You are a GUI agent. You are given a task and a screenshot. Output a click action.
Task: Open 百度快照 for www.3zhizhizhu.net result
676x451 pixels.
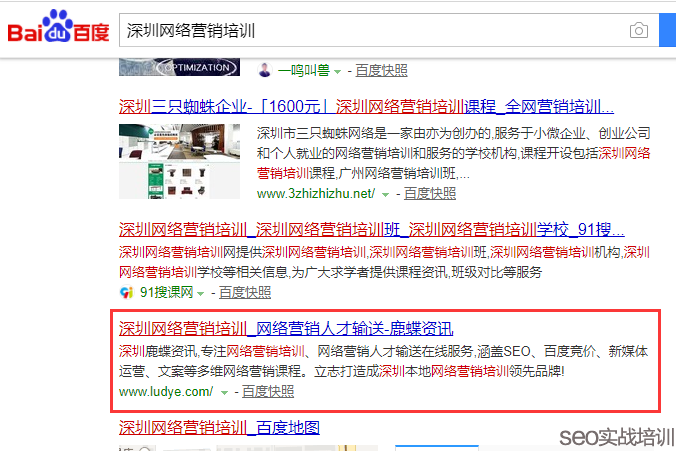[x=429, y=193]
